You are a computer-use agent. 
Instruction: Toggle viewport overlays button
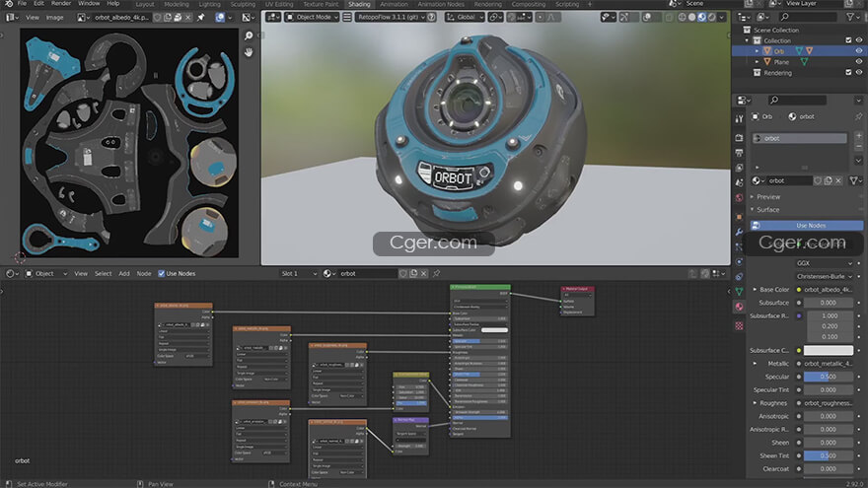tap(647, 17)
